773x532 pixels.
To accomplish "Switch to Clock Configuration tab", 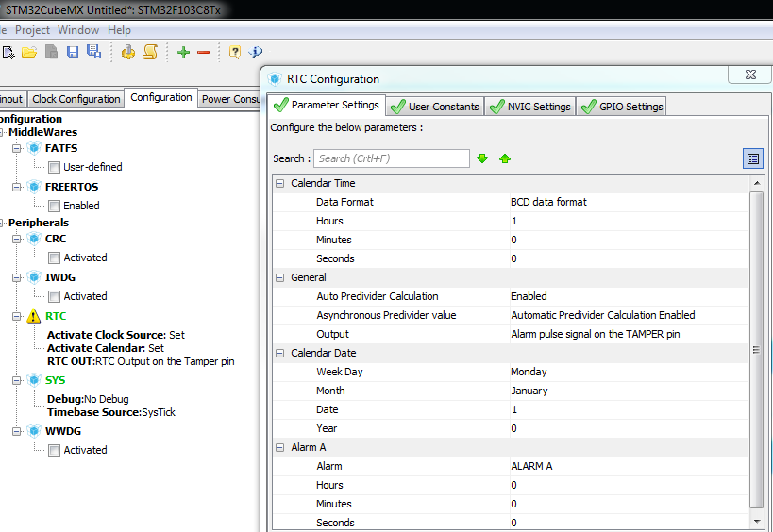I will tap(76, 99).
